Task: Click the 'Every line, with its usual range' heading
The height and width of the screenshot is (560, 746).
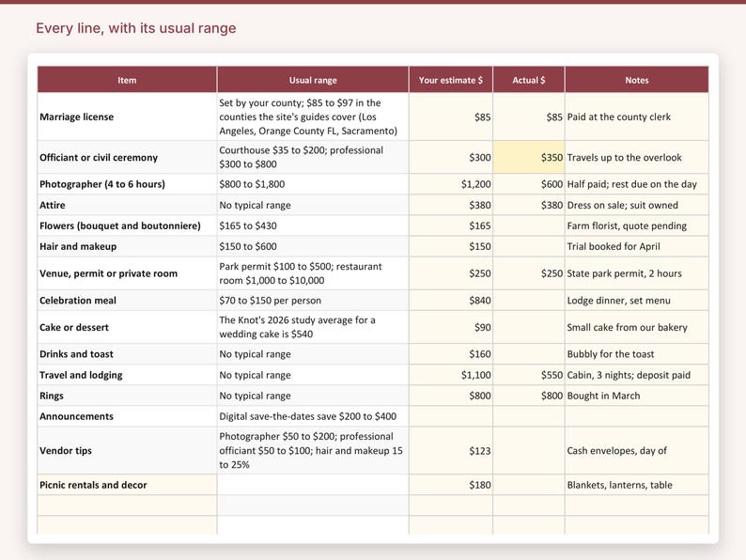Action: [136, 28]
